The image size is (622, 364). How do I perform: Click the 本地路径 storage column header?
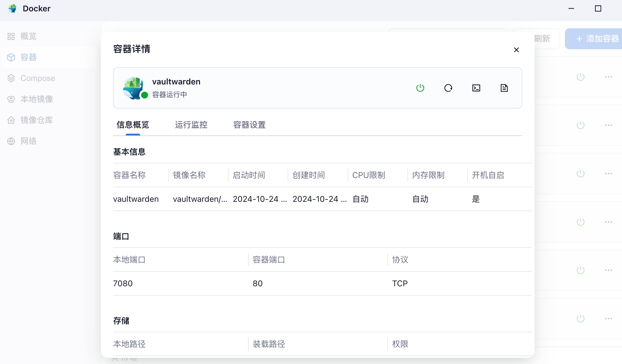pyautogui.click(x=129, y=344)
